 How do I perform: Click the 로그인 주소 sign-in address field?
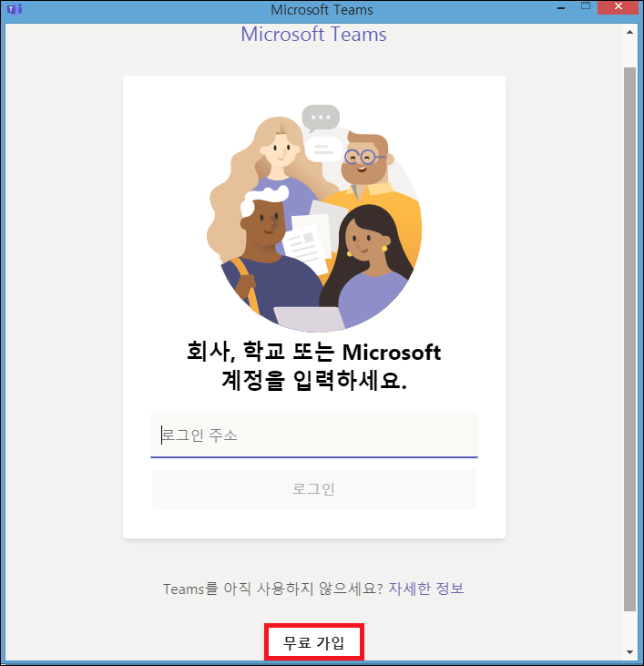[x=314, y=435]
